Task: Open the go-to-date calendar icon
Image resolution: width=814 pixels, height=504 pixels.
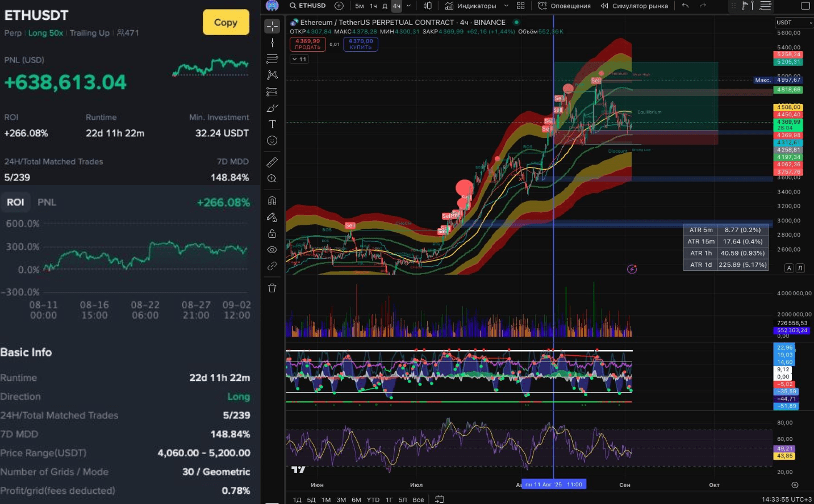Action: [439, 499]
